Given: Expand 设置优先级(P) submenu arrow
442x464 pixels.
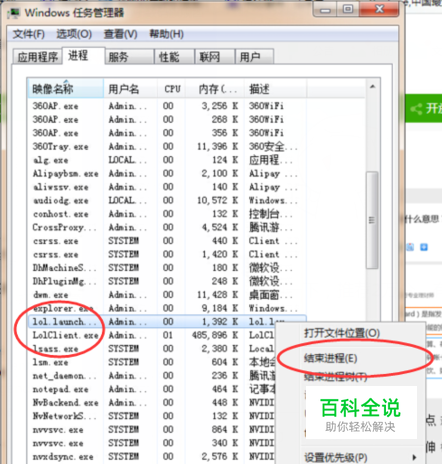Looking at the screenshot, I should (x=414, y=457).
